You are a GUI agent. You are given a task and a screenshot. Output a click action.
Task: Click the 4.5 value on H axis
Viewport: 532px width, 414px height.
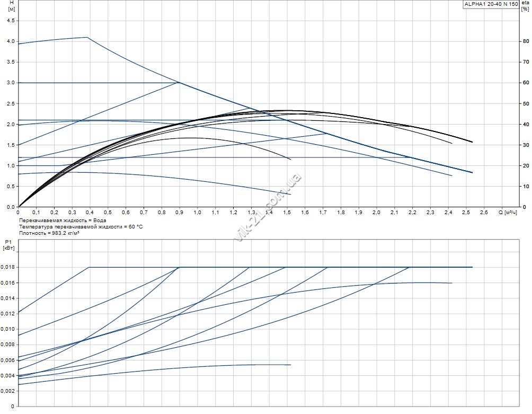pyautogui.click(x=11, y=21)
